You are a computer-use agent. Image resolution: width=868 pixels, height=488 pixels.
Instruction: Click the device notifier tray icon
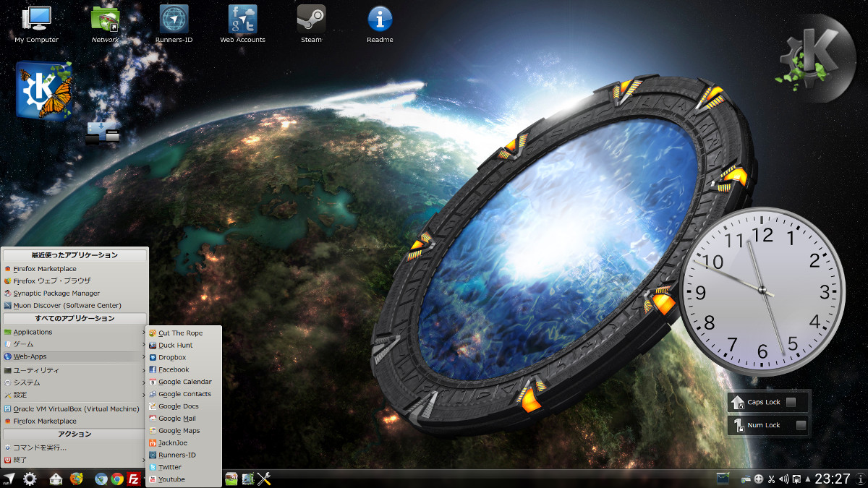click(x=796, y=479)
